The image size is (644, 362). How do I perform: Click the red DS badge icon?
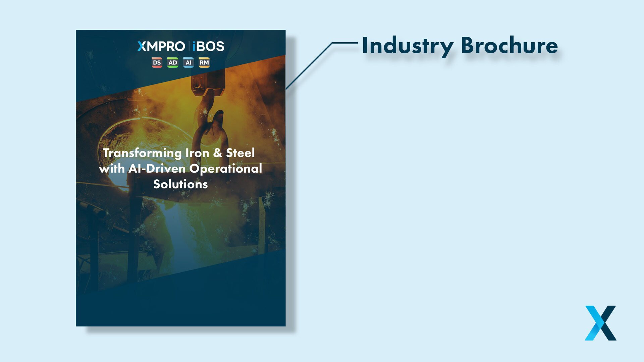click(x=157, y=63)
